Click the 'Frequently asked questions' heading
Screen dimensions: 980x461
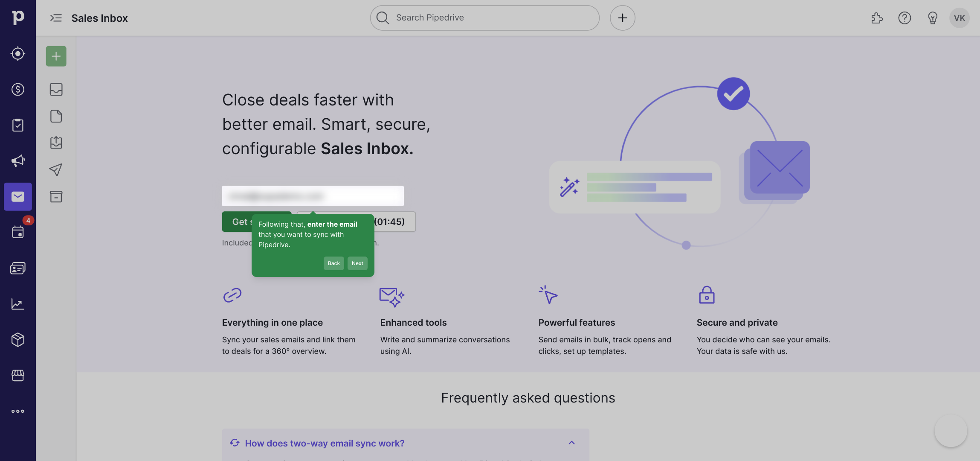[528, 398]
